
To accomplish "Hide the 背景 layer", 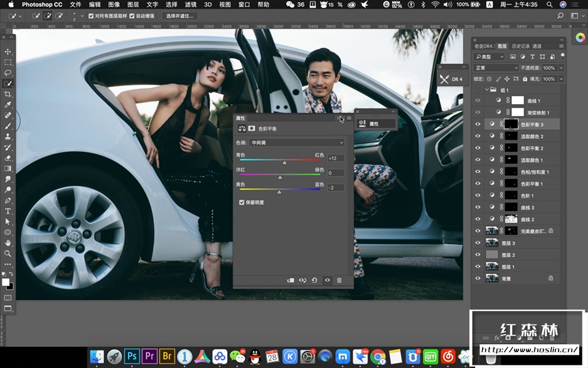I will click(x=478, y=278).
